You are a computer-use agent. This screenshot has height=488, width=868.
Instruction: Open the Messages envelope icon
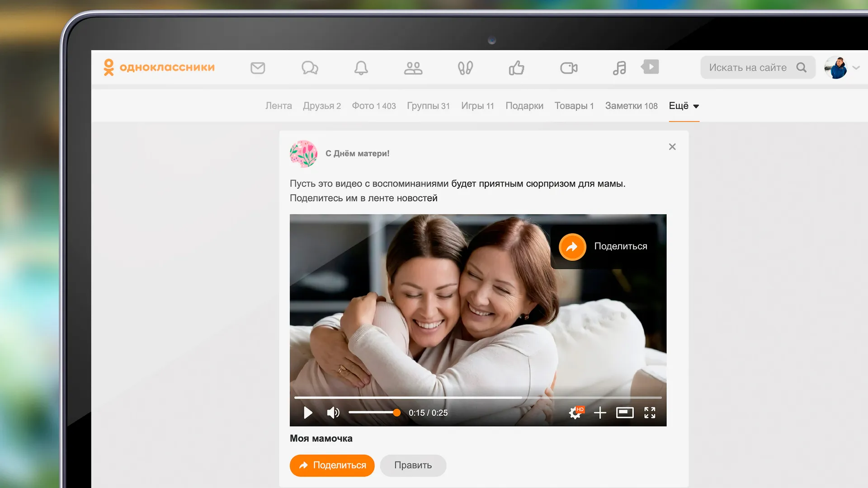pos(258,68)
